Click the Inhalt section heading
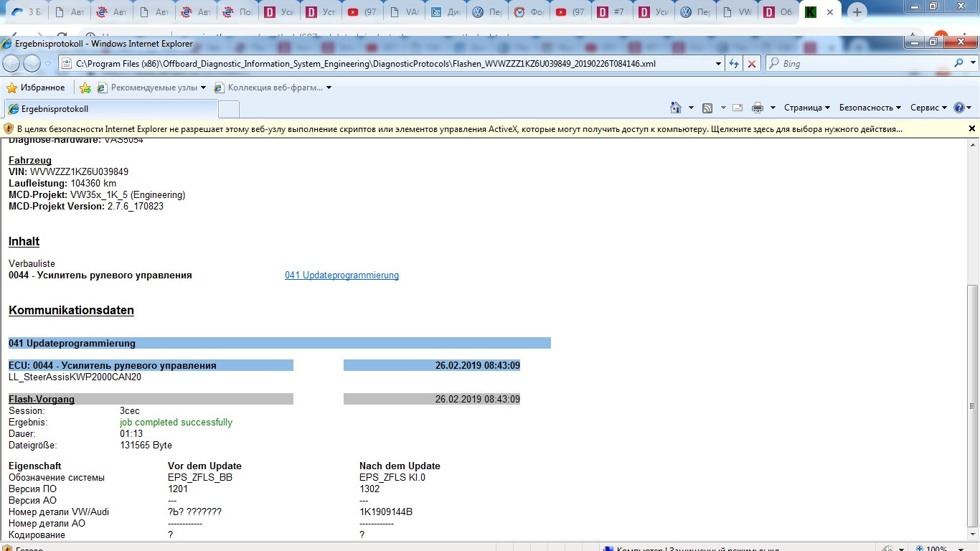Screen dimensions: 980x551 pos(24,241)
